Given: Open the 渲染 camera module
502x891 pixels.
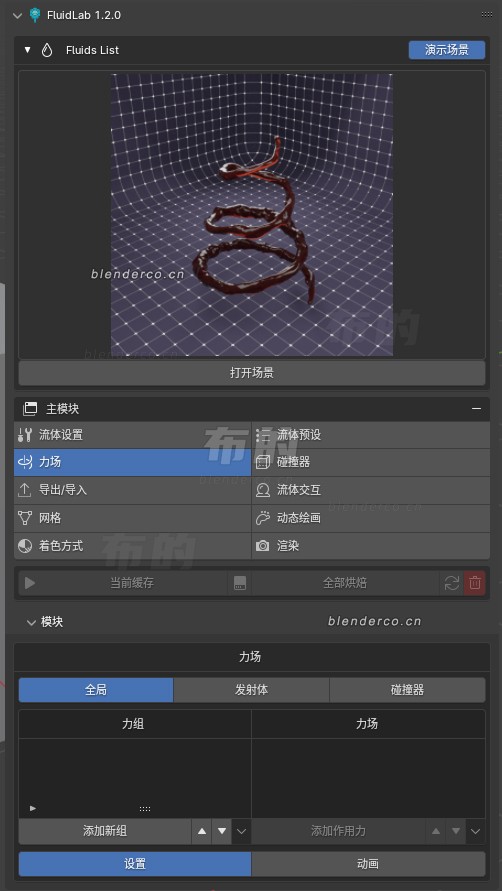Looking at the screenshot, I should tap(371, 546).
